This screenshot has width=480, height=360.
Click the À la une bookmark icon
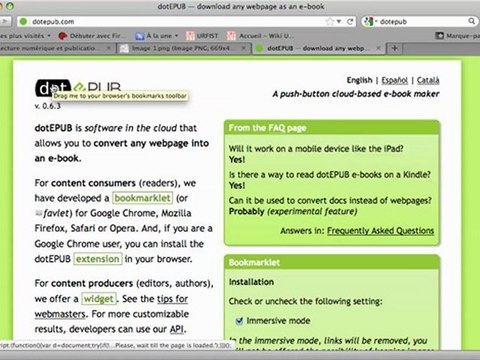tap(140, 36)
